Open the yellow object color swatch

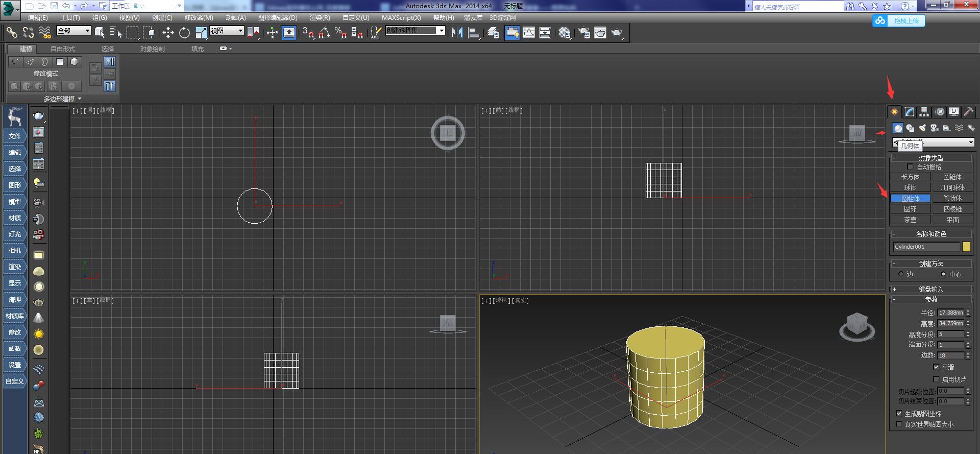(966, 247)
